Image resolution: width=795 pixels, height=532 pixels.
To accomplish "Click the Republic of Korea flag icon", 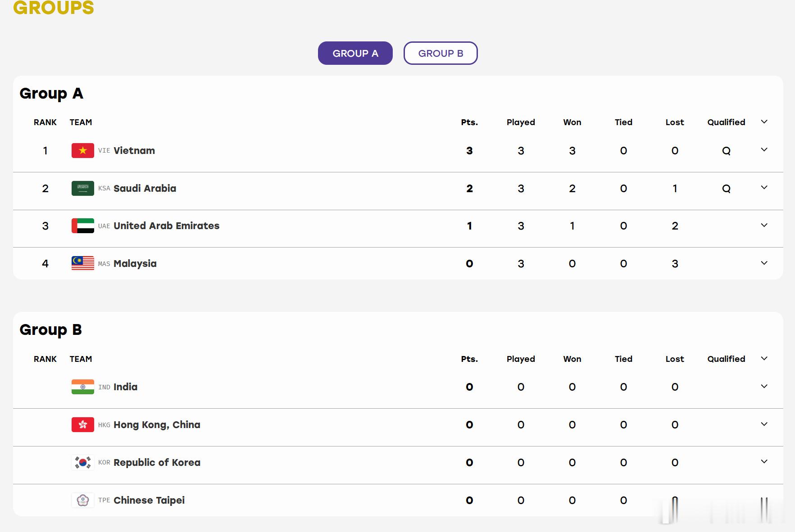I will pyautogui.click(x=83, y=462).
